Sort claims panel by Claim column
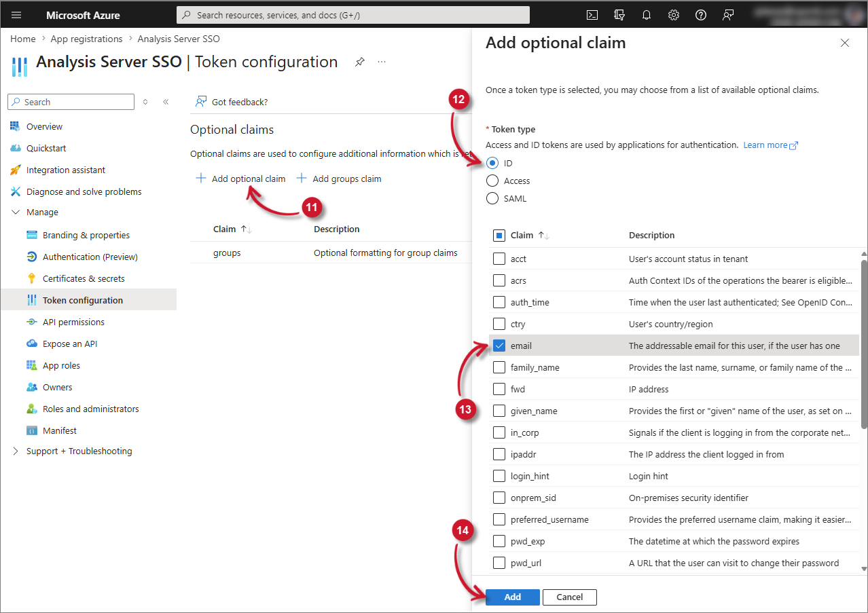Screen dimensions: 868x613 (x=530, y=236)
